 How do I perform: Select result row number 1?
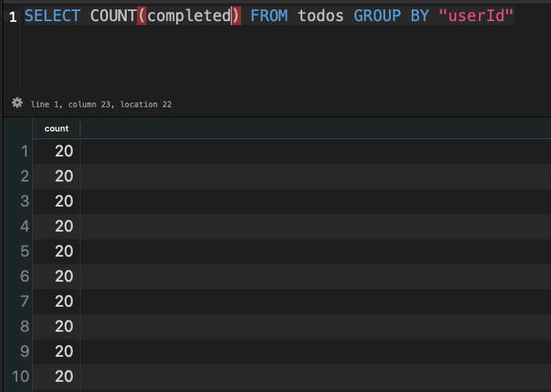point(23,151)
